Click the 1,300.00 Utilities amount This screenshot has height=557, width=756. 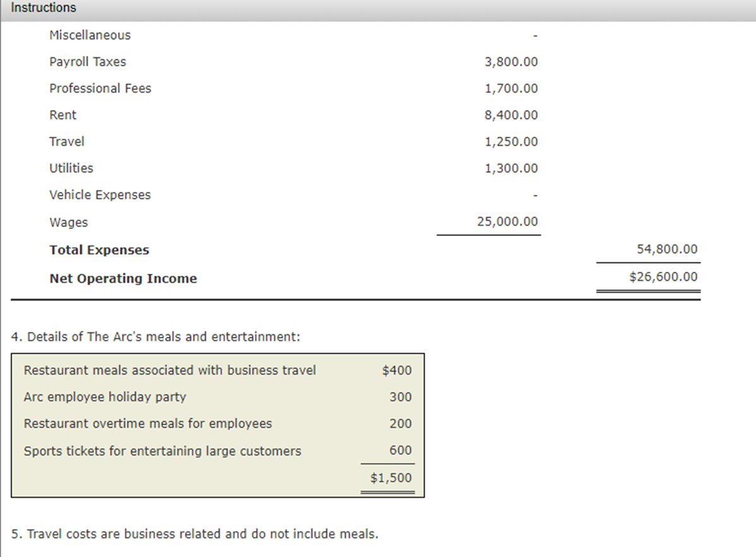pyautogui.click(x=511, y=168)
